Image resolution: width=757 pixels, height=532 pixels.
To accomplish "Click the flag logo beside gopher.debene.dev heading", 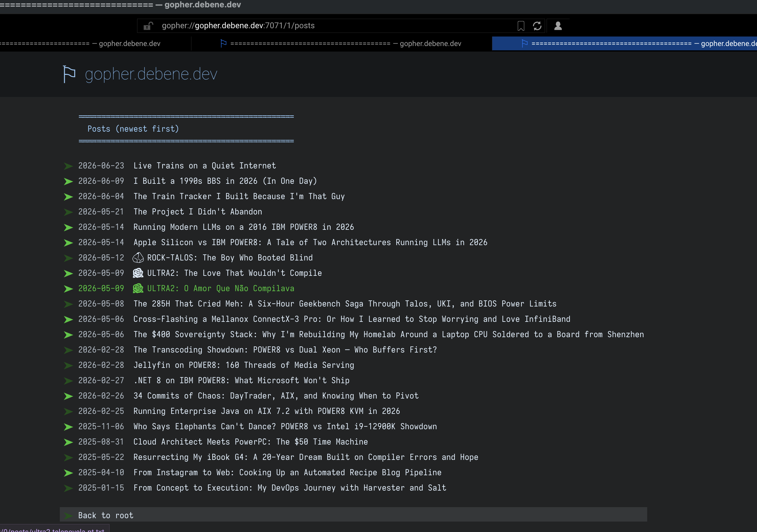I will 69,74.
